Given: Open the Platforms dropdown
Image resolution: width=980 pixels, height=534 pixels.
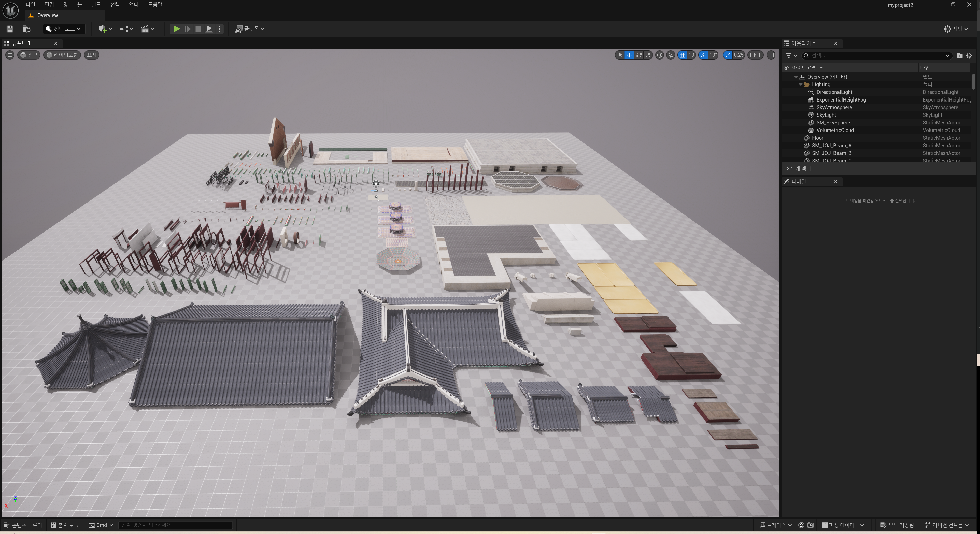Looking at the screenshot, I should pyautogui.click(x=250, y=29).
